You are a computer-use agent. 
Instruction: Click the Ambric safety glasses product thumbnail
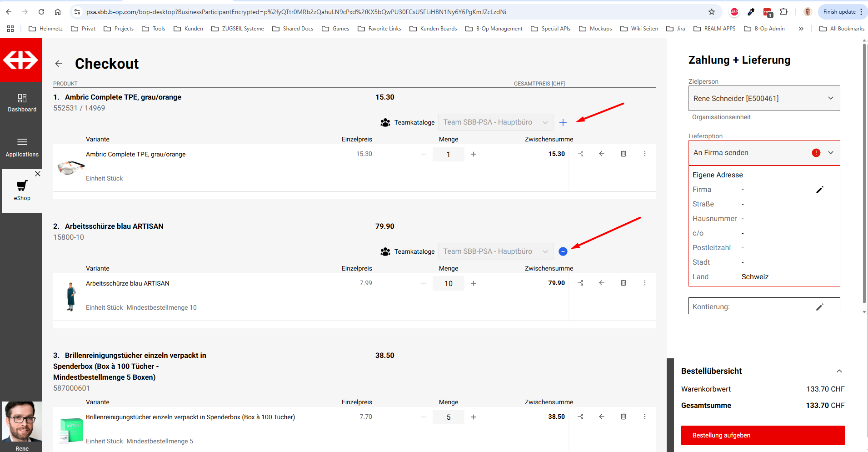pyautogui.click(x=70, y=168)
